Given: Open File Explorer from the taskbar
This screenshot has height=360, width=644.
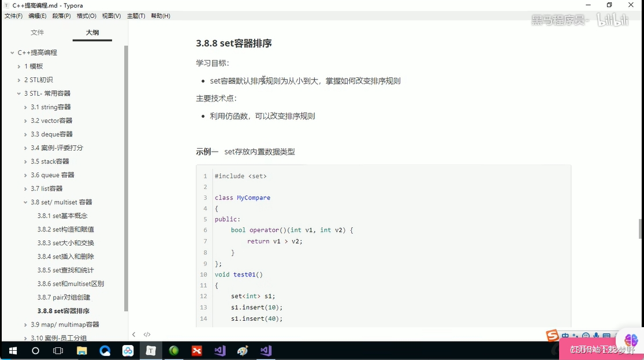Looking at the screenshot, I should coord(81,350).
